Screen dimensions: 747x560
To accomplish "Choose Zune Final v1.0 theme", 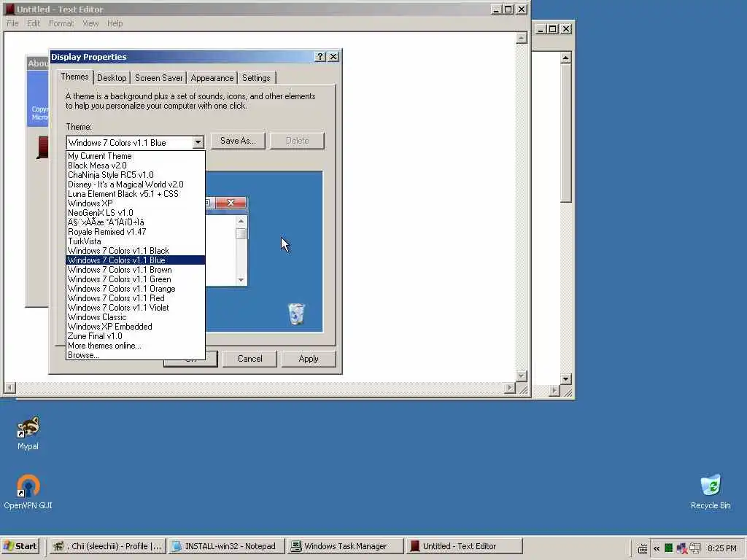I will pos(135,336).
